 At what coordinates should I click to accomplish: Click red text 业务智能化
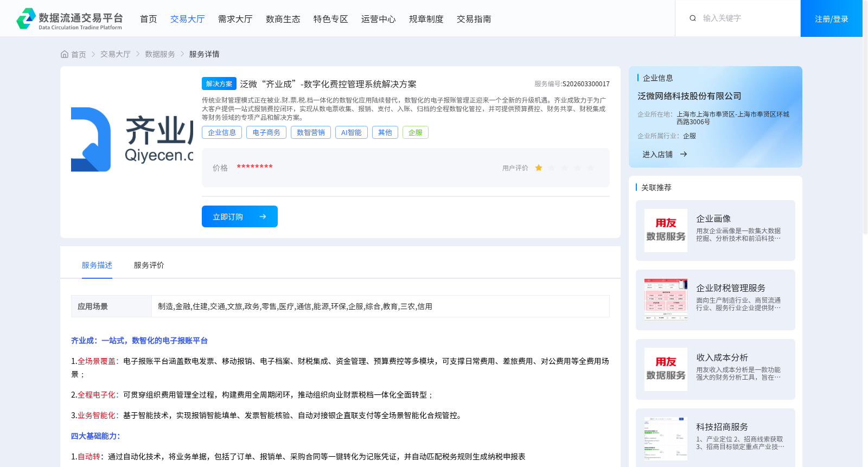pos(97,415)
